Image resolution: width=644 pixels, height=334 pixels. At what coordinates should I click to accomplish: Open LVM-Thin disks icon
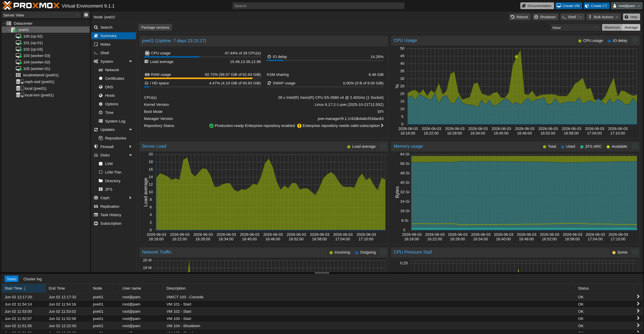(x=101, y=172)
